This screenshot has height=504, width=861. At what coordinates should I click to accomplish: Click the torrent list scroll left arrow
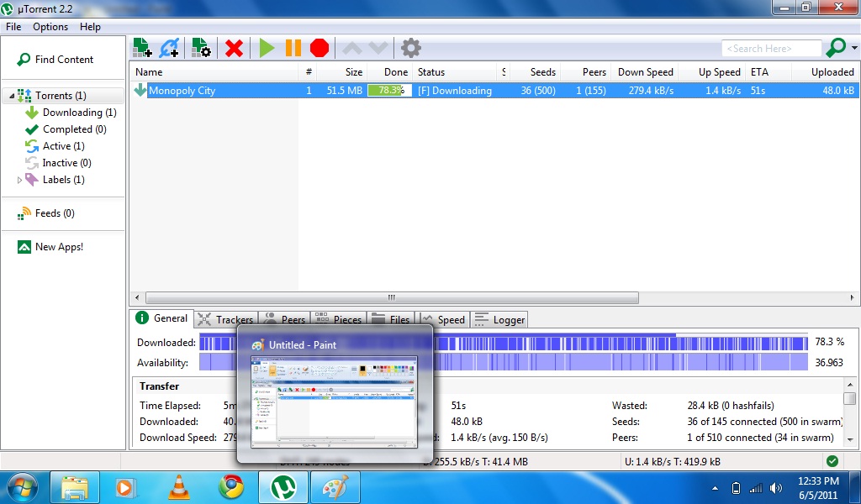coord(137,298)
